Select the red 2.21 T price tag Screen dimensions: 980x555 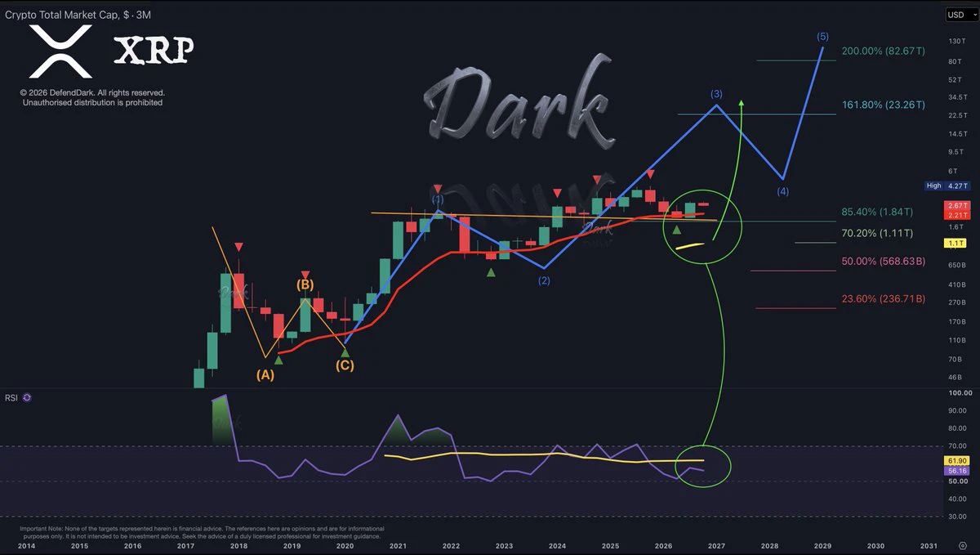click(x=957, y=215)
